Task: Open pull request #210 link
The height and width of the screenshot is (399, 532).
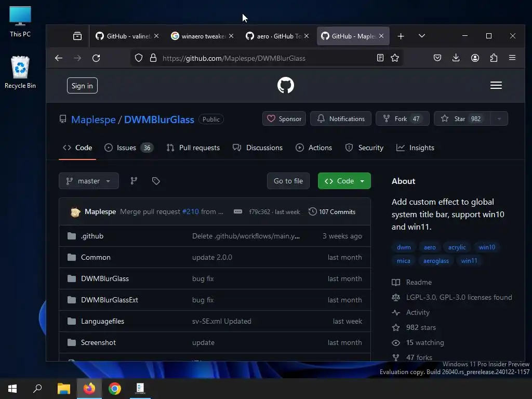Action: point(190,212)
